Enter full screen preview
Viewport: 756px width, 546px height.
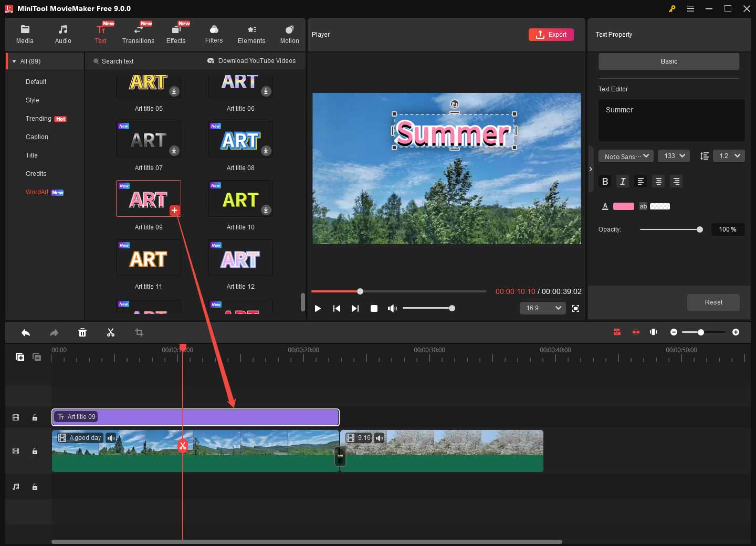576,308
